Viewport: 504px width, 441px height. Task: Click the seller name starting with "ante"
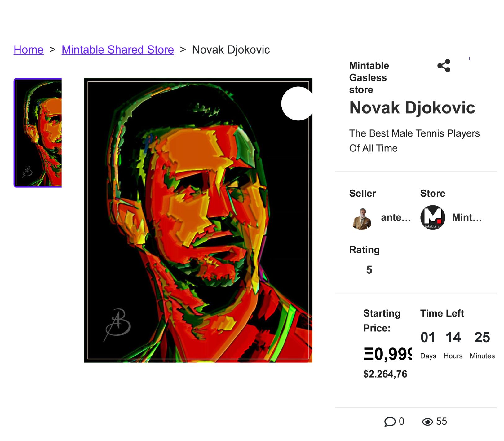pos(396,217)
